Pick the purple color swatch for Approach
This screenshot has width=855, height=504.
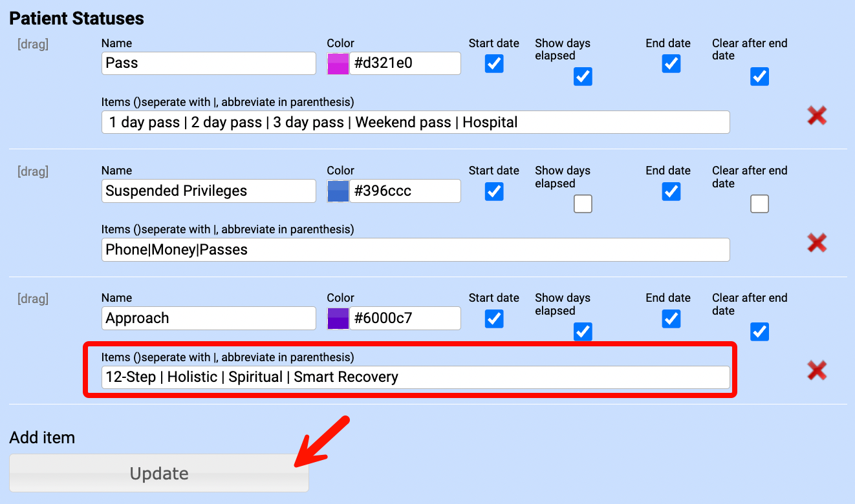[x=338, y=319]
